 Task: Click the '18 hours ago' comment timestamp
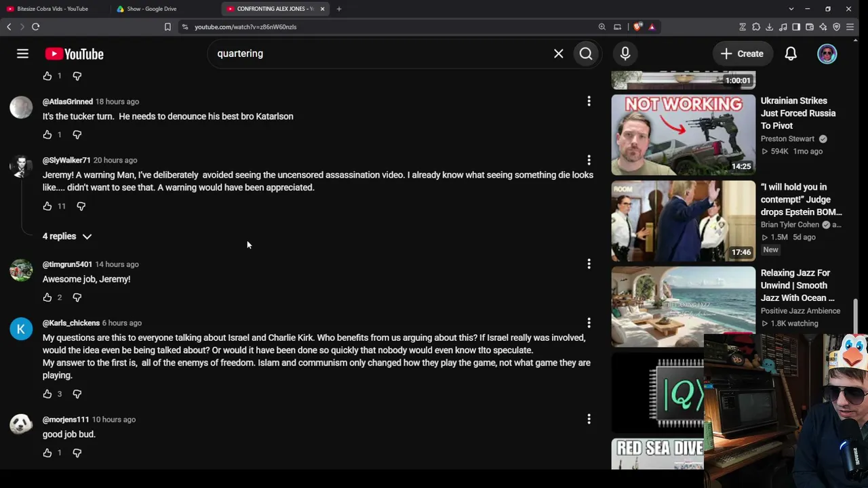pyautogui.click(x=117, y=102)
